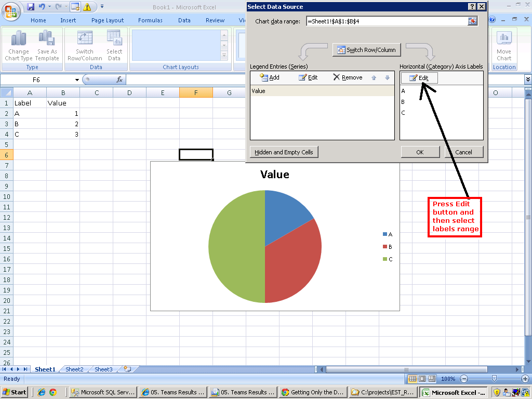Select the Sheet2 worksheet tab

pos(73,369)
